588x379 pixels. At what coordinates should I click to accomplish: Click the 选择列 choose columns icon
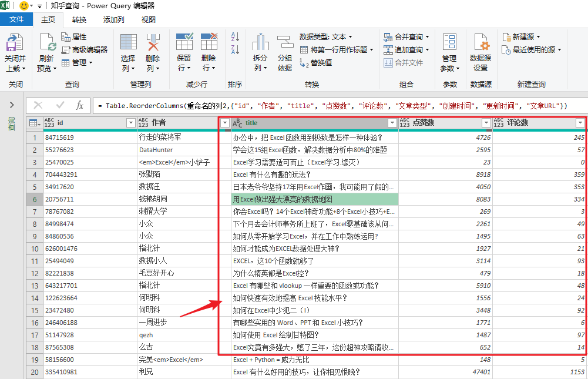tap(128, 42)
